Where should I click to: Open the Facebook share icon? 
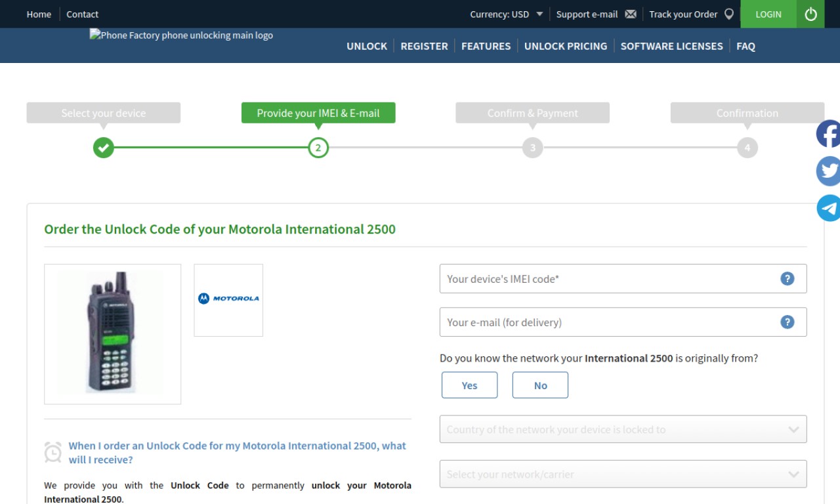[x=828, y=134]
